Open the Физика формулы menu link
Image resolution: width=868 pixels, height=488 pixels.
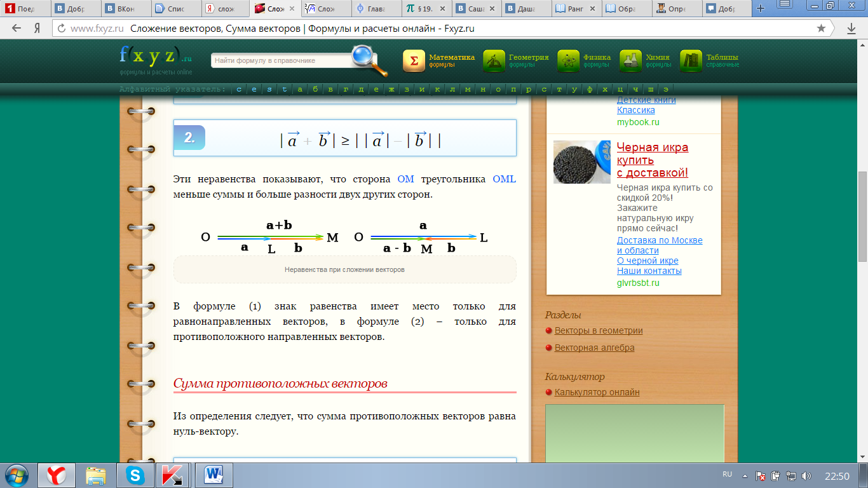597,60
